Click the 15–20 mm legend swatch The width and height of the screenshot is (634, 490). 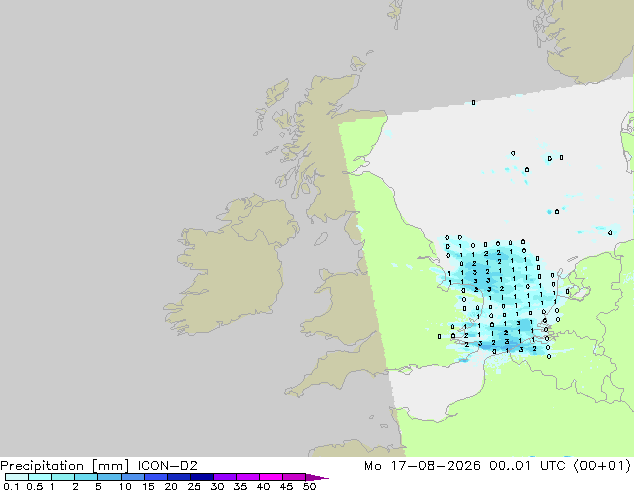click(155, 477)
